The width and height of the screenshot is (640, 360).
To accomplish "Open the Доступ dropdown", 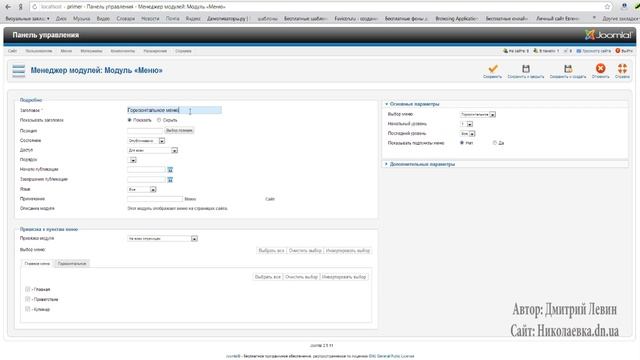I will [x=152, y=150].
